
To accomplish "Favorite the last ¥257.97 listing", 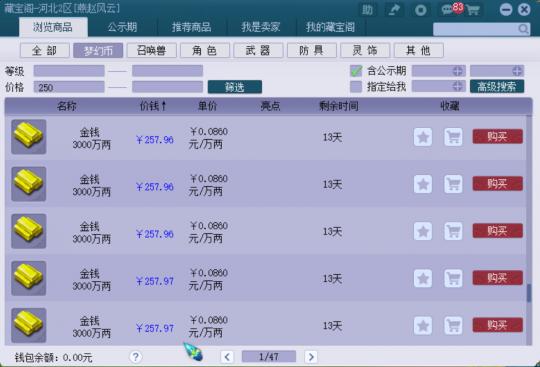I will [x=423, y=325].
